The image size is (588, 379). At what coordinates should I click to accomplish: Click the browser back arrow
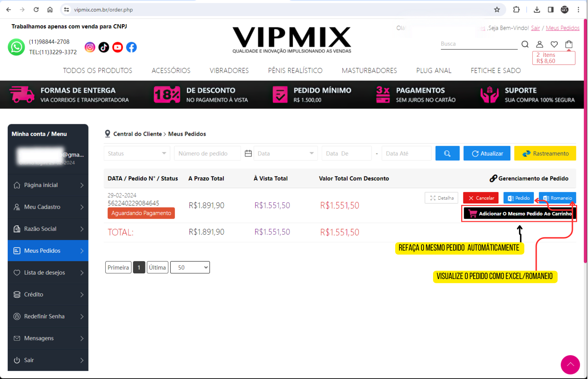8,9
